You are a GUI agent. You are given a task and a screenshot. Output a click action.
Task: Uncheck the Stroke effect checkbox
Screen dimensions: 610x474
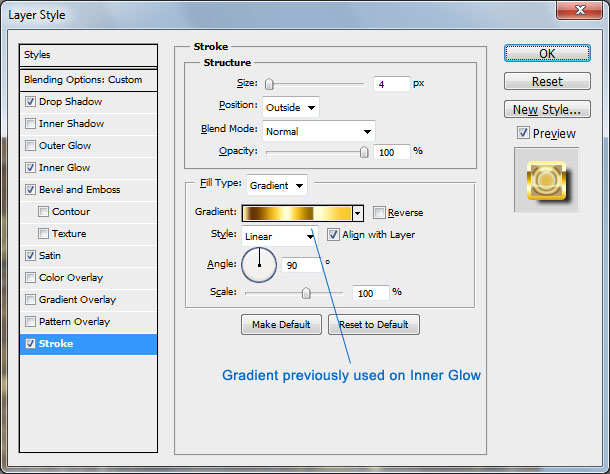click(30, 343)
